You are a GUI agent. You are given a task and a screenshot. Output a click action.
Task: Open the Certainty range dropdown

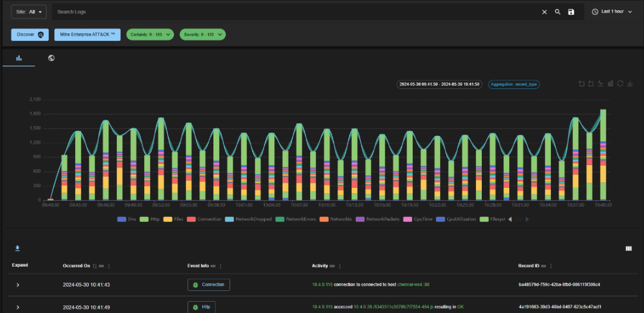coord(150,35)
